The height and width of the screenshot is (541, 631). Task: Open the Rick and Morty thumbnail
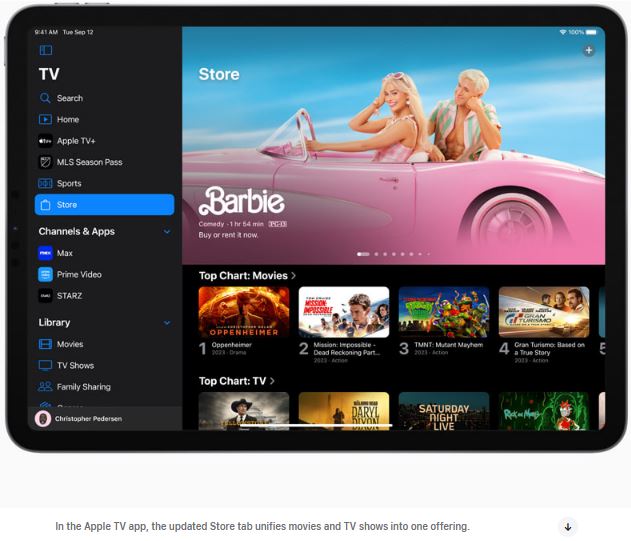coord(544,411)
